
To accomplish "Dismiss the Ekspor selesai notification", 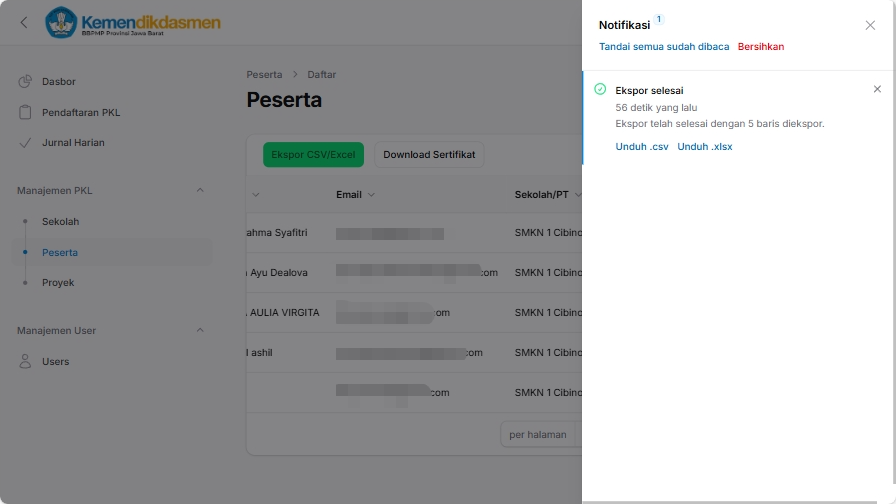I will [877, 89].
